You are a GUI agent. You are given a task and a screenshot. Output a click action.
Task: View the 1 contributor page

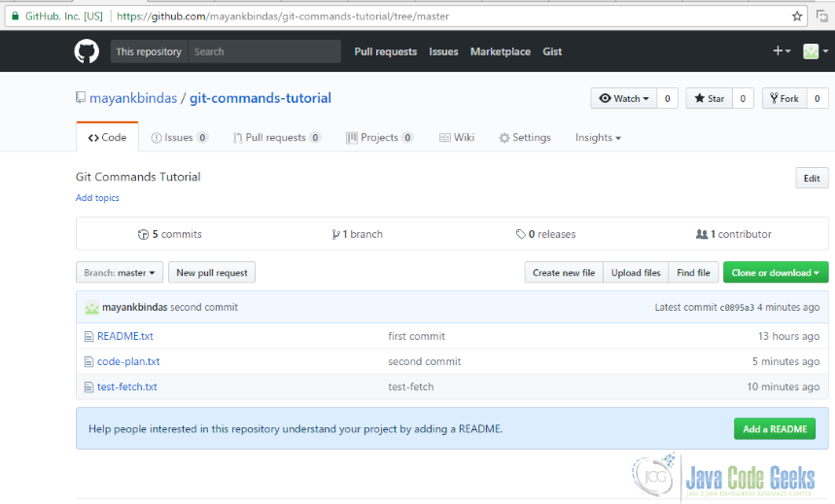733,234
